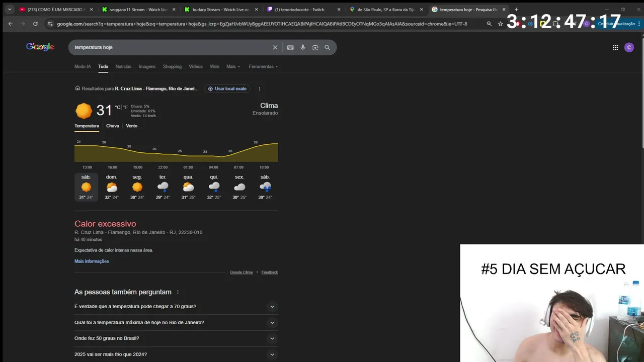
Task: Open the Feedback link
Action: [270, 272]
